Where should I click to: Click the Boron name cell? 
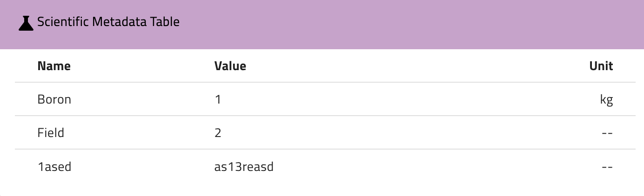tap(54, 99)
